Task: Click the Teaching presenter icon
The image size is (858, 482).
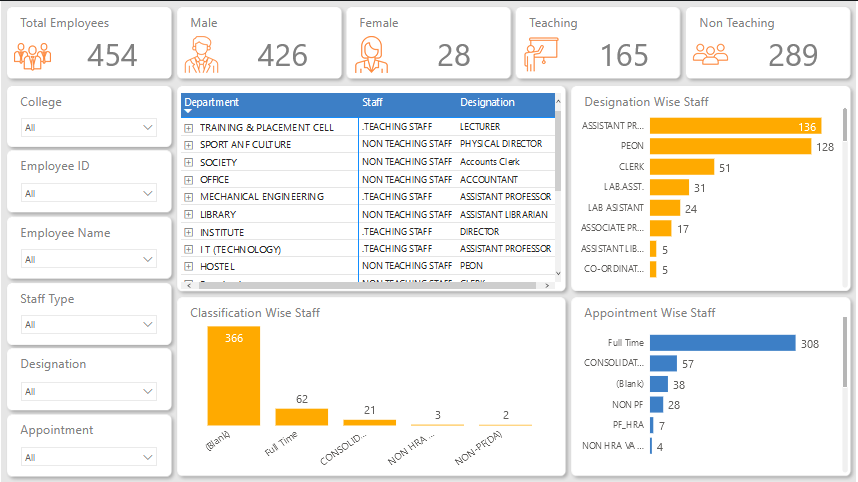Action: point(541,55)
